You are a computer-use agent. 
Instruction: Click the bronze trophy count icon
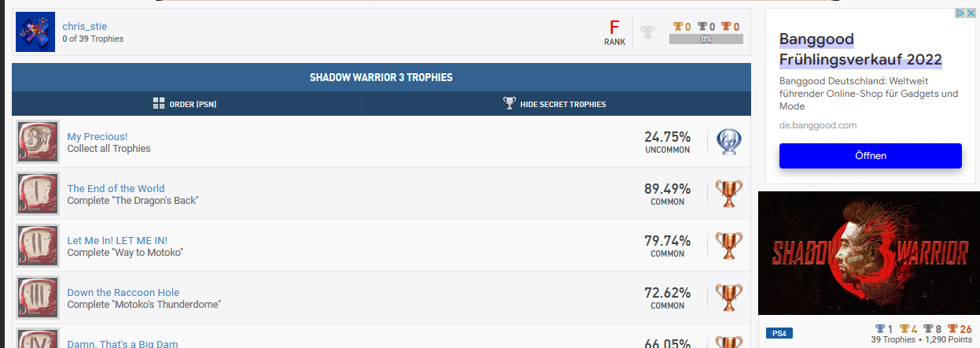coord(726,27)
